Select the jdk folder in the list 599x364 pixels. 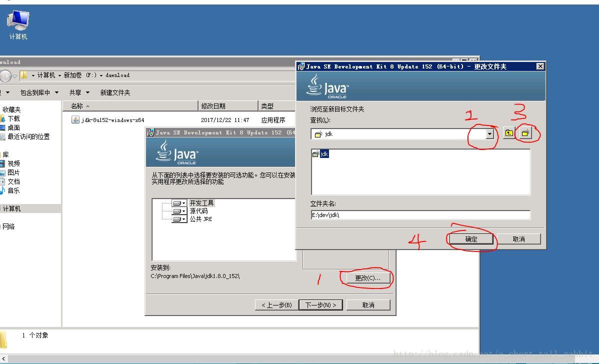click(x=320, y=154)
